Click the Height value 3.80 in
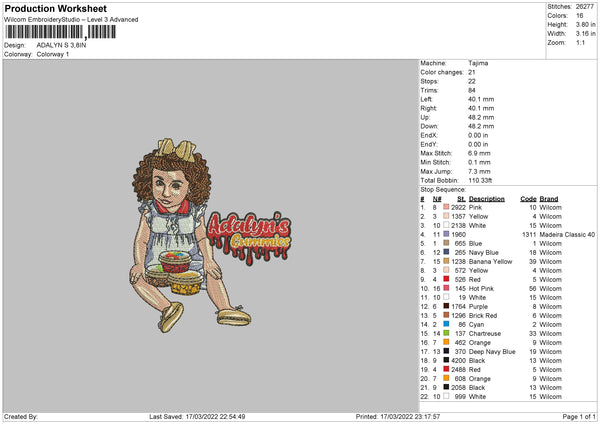The width and height of the screenshot is (600, 424). point(585,24)
